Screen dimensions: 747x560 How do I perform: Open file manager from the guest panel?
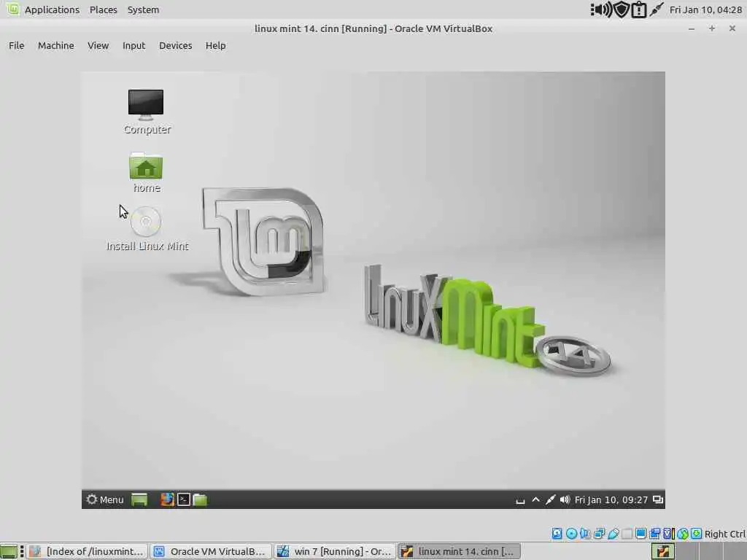(200, 499)
